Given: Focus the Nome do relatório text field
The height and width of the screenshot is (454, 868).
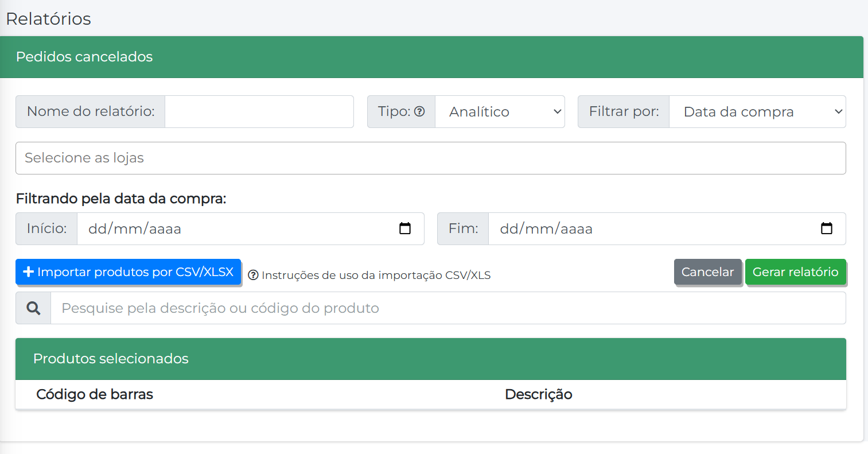Looking at the screenshot, I should [259, 112].
